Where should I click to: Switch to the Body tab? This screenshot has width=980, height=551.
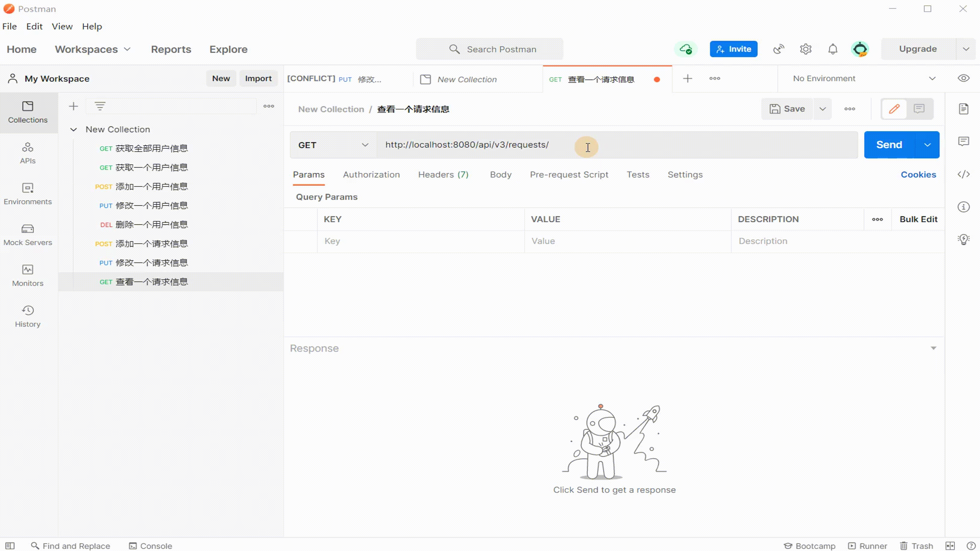[x=501, y=174]
